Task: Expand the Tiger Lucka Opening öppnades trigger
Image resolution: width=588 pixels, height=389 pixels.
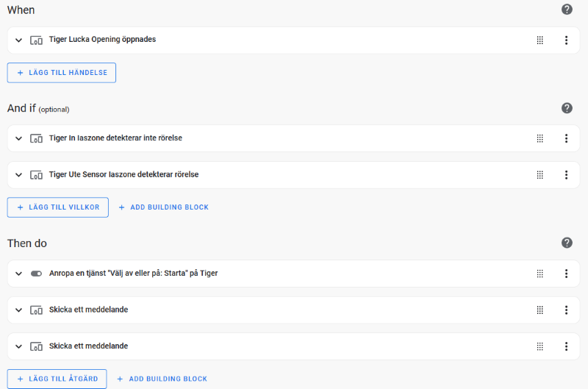Action: click(18, 40)
